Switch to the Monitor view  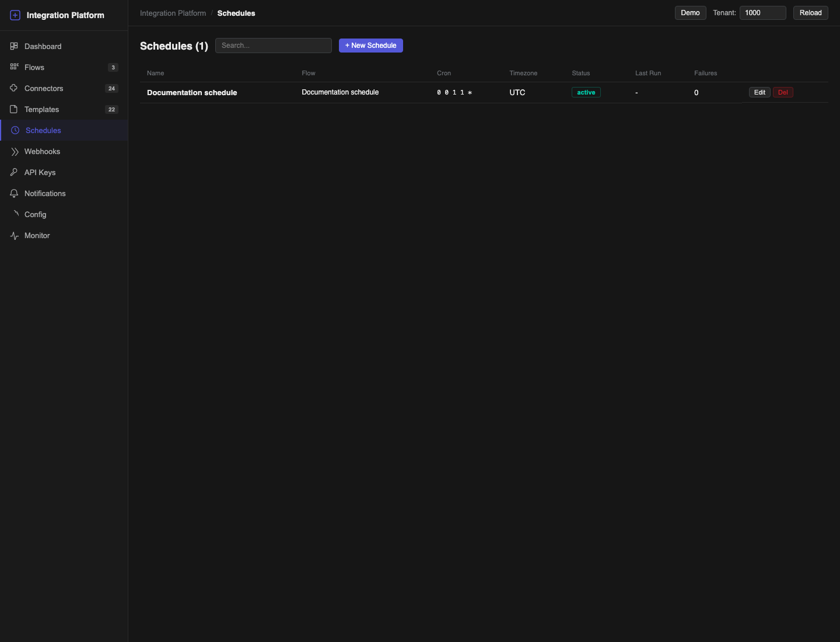(x=64, y=235)
